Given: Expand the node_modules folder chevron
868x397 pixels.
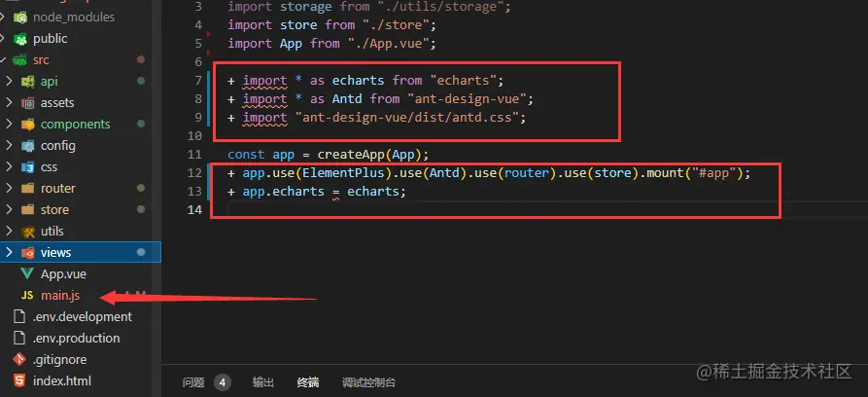Looking at the screenshot, I should click(x=3, y=18).
